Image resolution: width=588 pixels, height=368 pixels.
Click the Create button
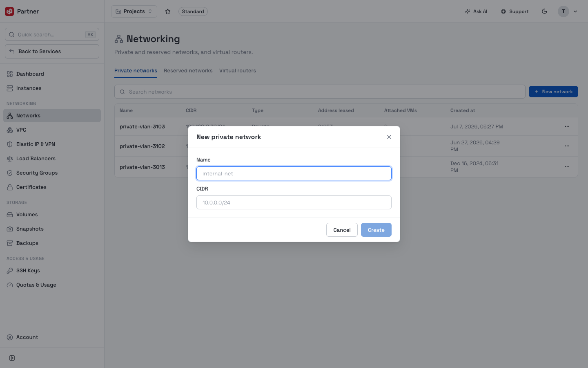click(376, 230)
